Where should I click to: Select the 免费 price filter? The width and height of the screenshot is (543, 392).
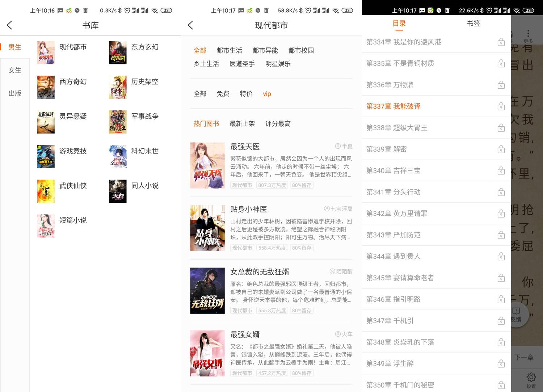tap(223, 94)
